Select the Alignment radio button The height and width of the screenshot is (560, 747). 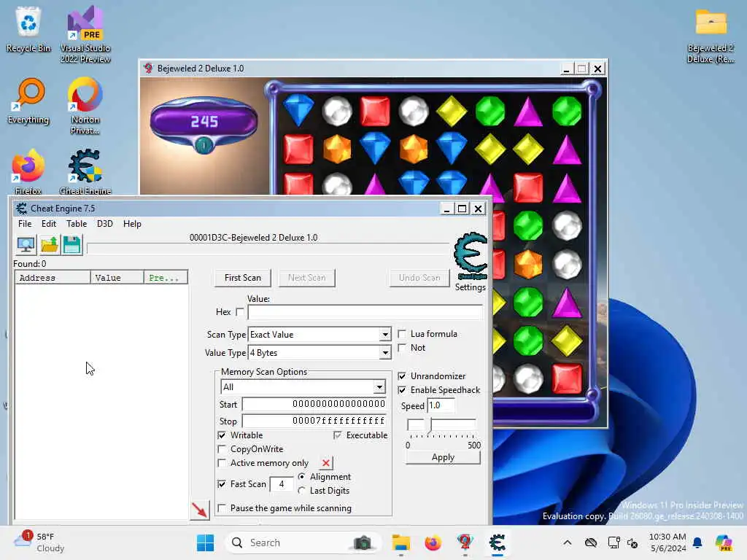point(301,477)
